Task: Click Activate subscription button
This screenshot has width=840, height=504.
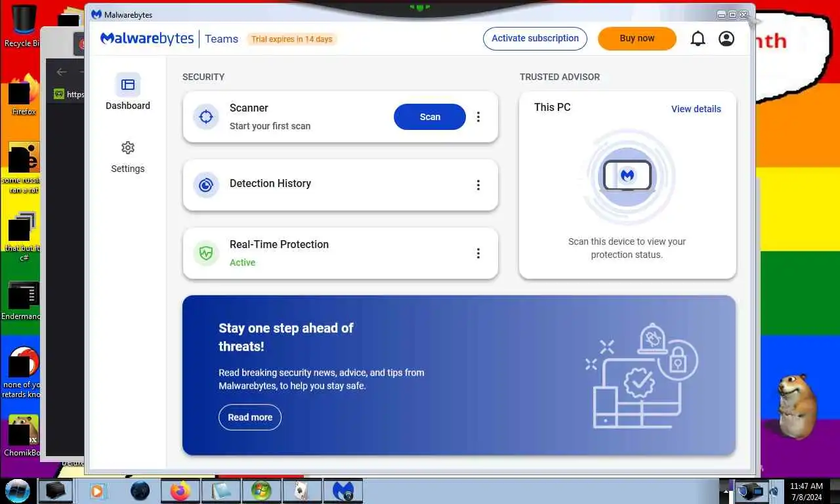Action: (535, 39)
